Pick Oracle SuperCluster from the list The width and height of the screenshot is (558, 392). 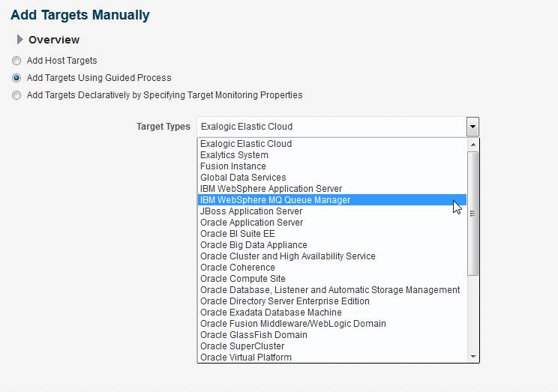(x=332, y=346)
